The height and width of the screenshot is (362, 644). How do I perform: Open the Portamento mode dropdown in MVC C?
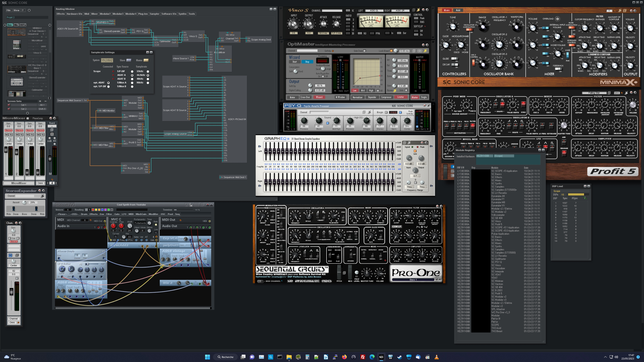click(140, 223)
